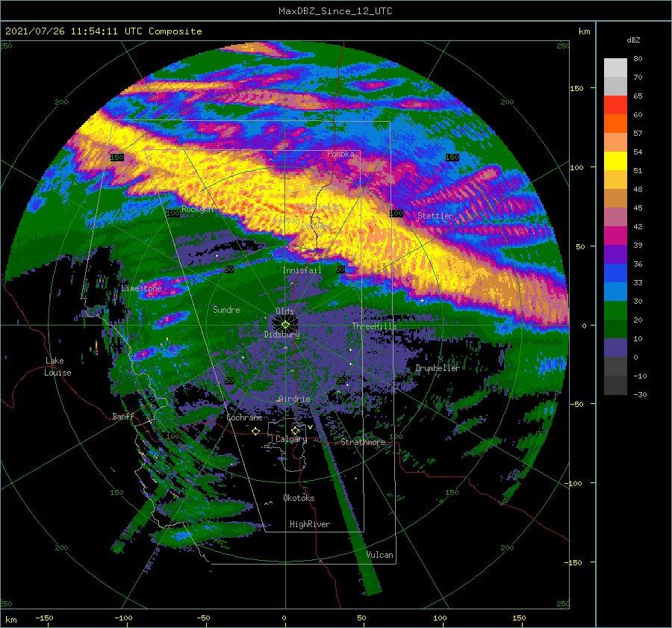Screen dimensions: 672x628
Task: Click the Limestone location label
Action: tap(141, 288)
